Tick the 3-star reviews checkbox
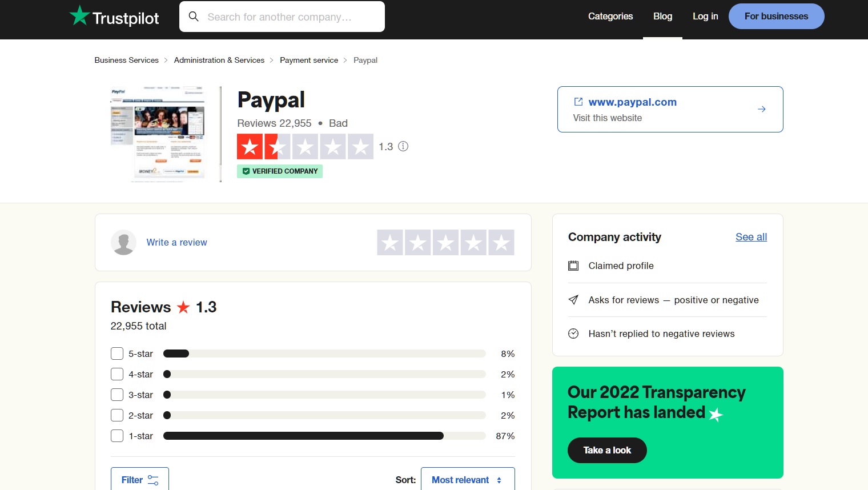Image resolution: width=868 pixels, height=490 pixels. [117, 395]
